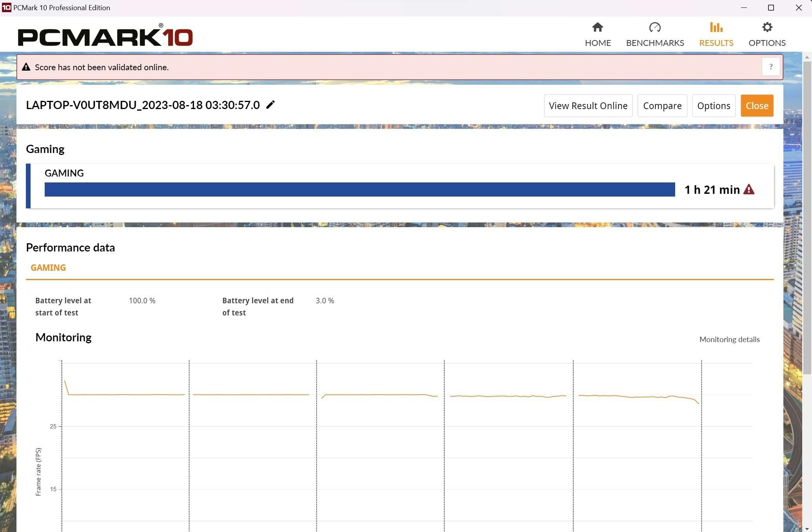812x532 pixels.
Task: Open the HOME section
Action: click(598, 35)
